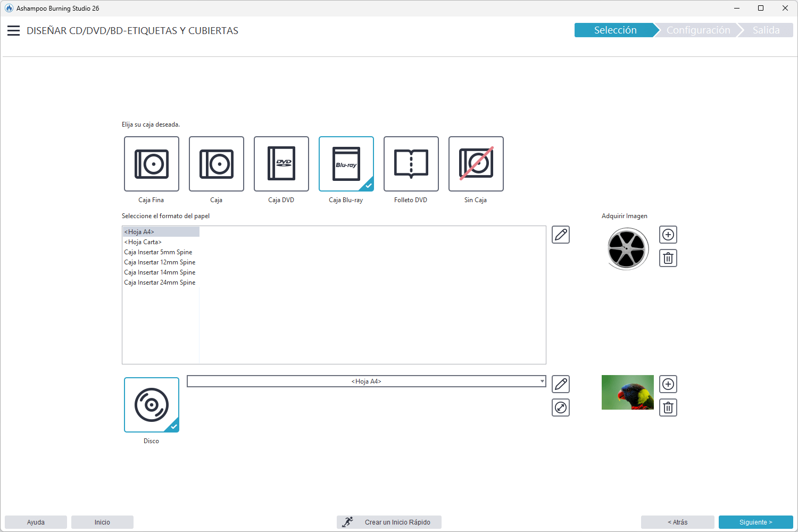The image size is (798, 532).
Task: Click the pencil icon beside paper format list
Action: pyautogui.click(x=561, y=235)
